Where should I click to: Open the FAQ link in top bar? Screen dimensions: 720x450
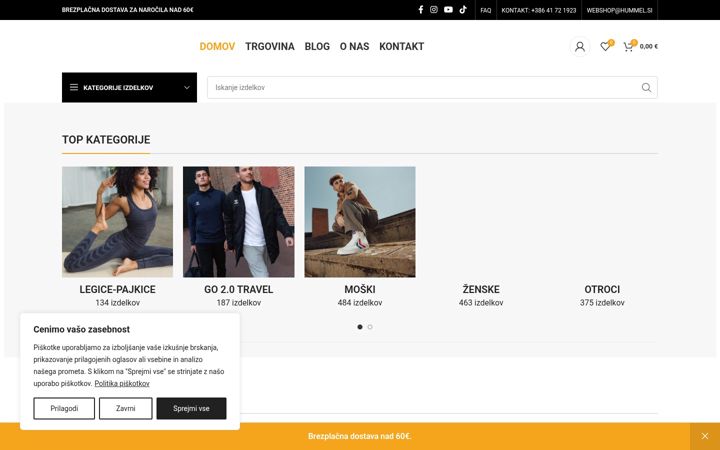pyautogui.click(x=486, y=10)
